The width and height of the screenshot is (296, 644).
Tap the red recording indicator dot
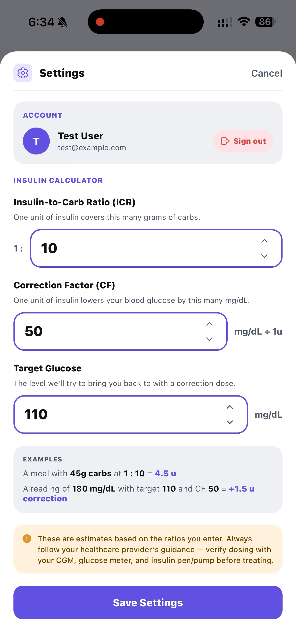[x=100, y=22]
